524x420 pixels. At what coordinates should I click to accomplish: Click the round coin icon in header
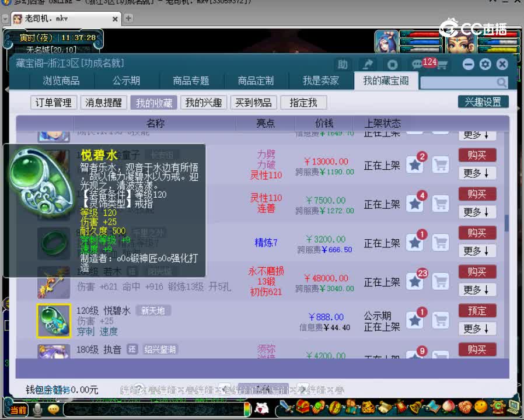click(x=392, y=65)
